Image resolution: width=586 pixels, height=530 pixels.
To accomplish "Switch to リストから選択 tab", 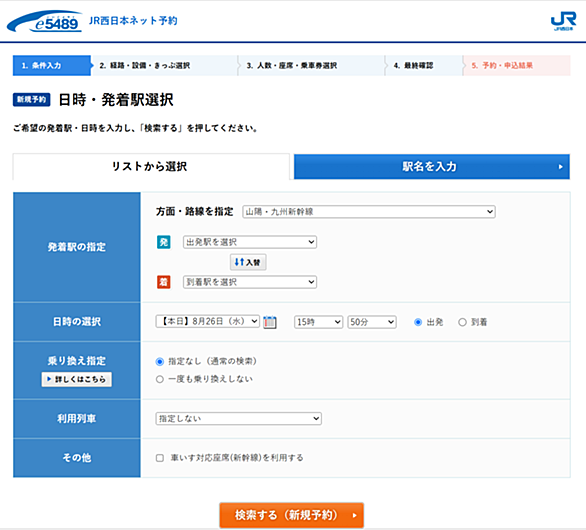I will coord(151,167).
